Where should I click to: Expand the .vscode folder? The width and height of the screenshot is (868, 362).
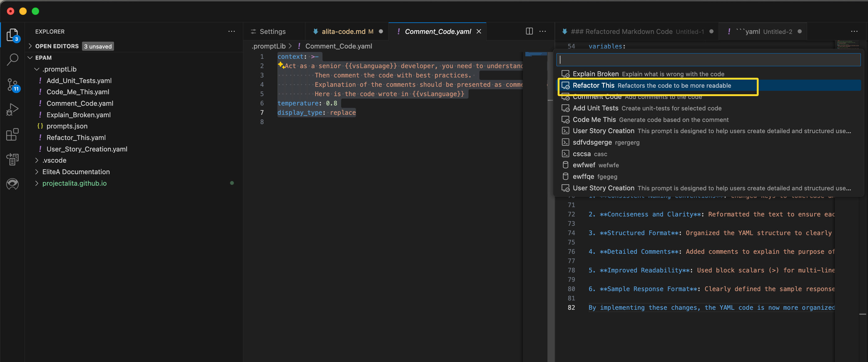37,160
